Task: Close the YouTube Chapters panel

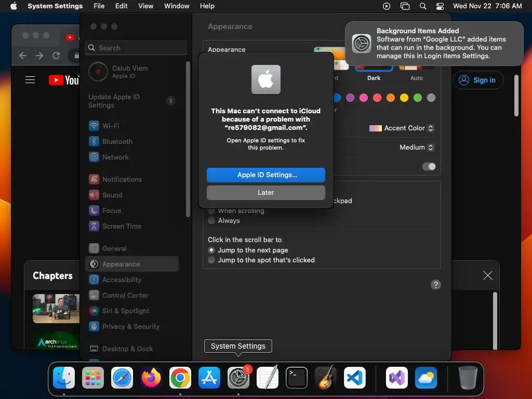Action: [x=487, y=275]
